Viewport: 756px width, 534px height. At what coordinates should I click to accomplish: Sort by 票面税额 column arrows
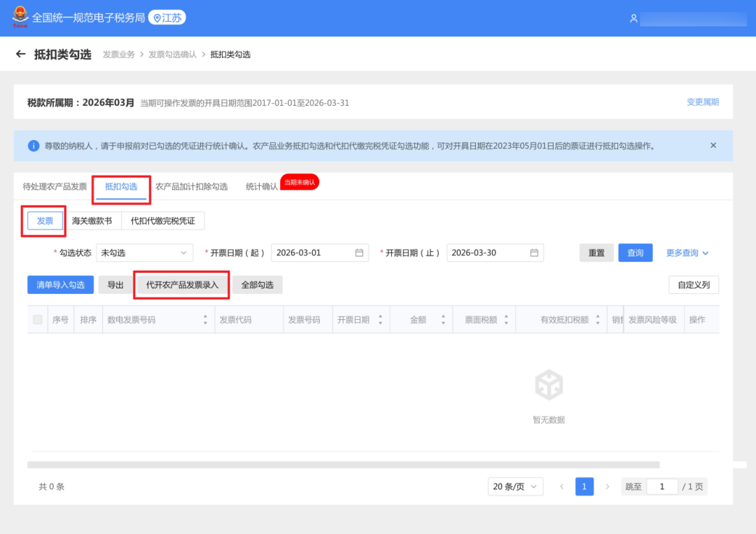pyautogui.click(x=506, y=320)
